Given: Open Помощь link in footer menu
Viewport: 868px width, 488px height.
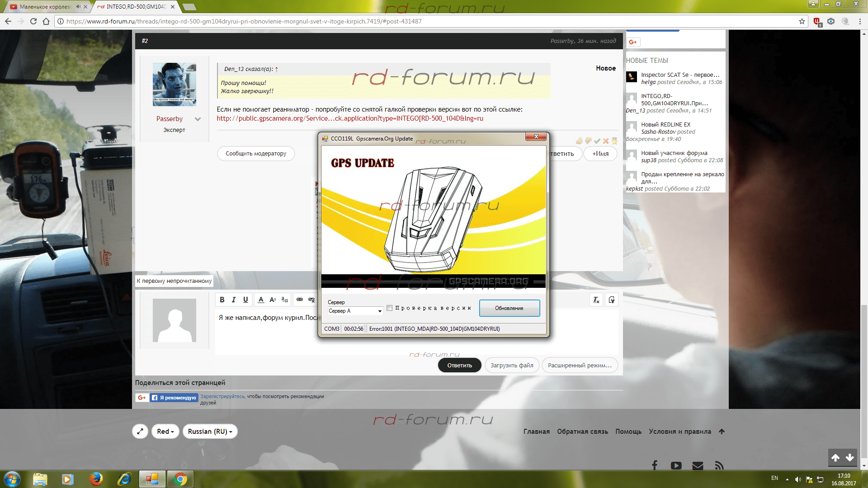Looking at the screenshot, I should pyautogui.click(x=628, y=432).
